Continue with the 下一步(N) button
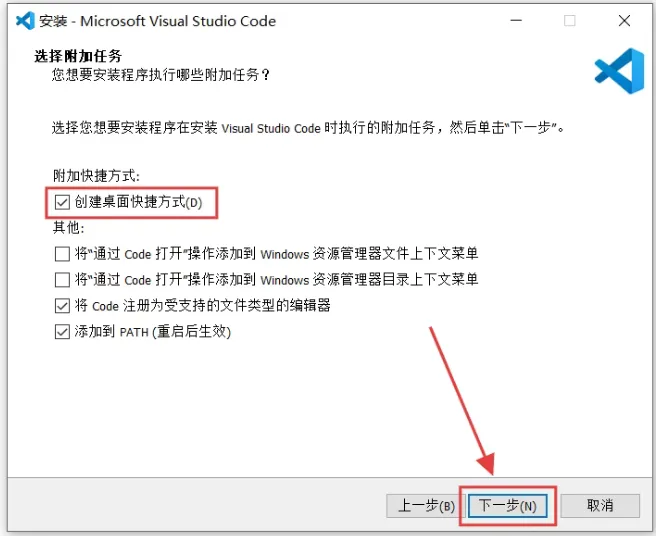Image resolution: width=656 pixels, height=536 pixels. pos(507,506)
